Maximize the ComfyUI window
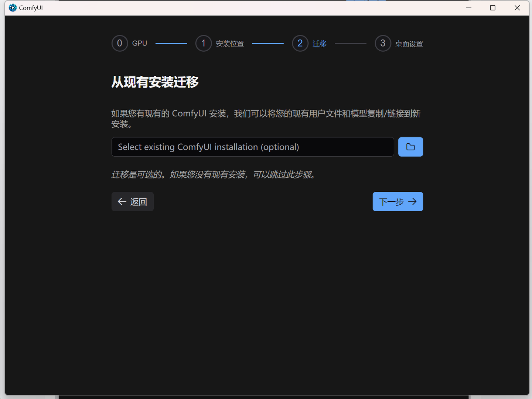Viewport: 532px width, 399px height. [492, 8]
